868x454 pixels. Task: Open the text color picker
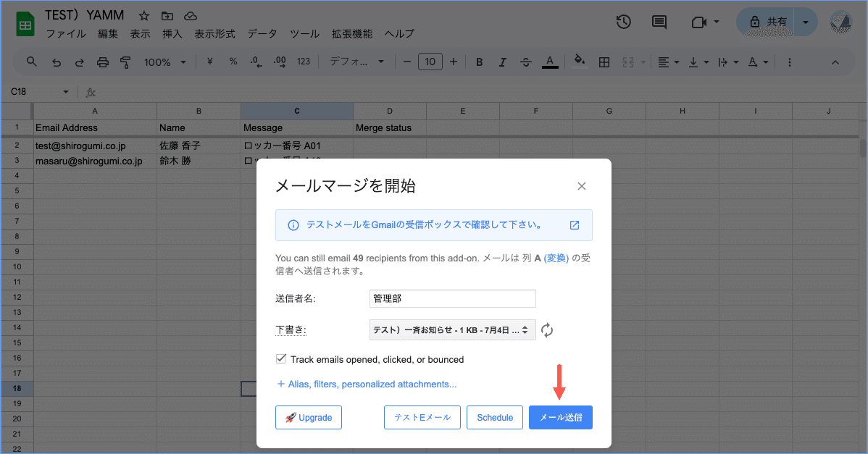coord(550,62)
